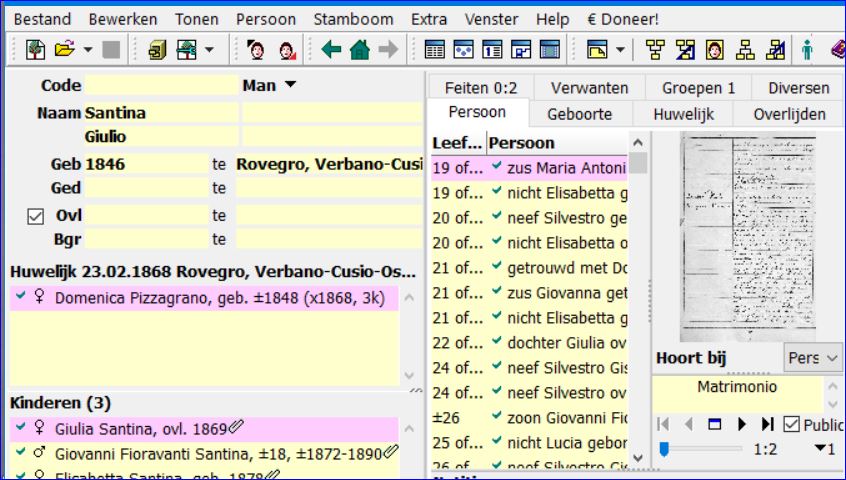The width and height of the screenshot is (846, 480).
Task: Click the woman face icon in toolbar
Action: tap(287, 49)
